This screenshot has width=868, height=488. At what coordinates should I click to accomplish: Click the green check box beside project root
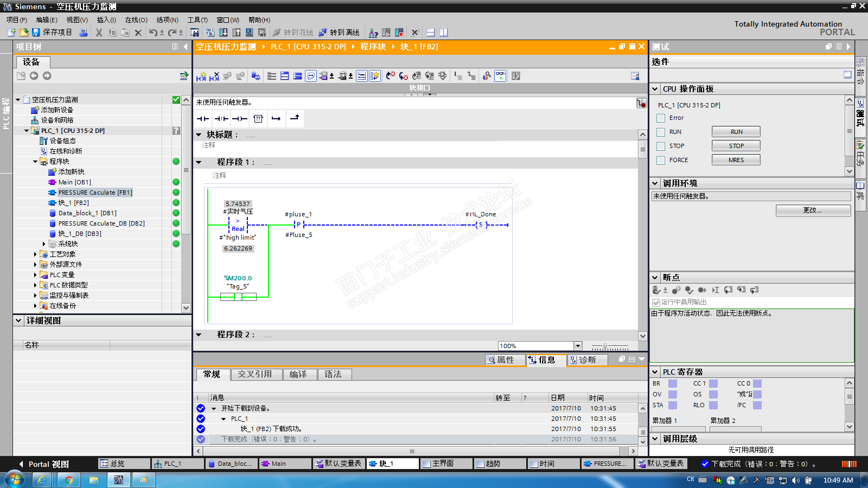[x=176, y=100]
